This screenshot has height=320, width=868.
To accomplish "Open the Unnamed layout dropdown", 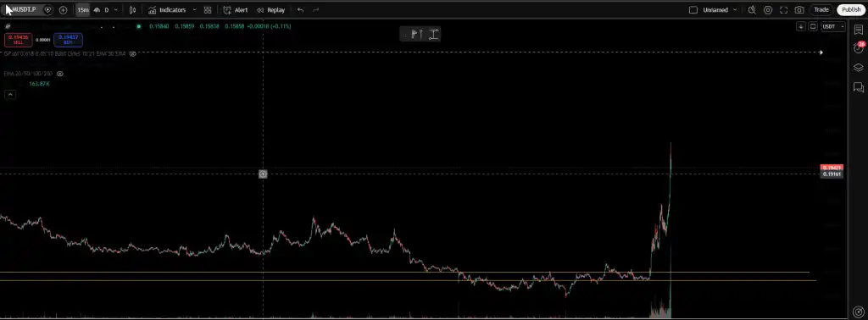I will click(x=720, y=10).
